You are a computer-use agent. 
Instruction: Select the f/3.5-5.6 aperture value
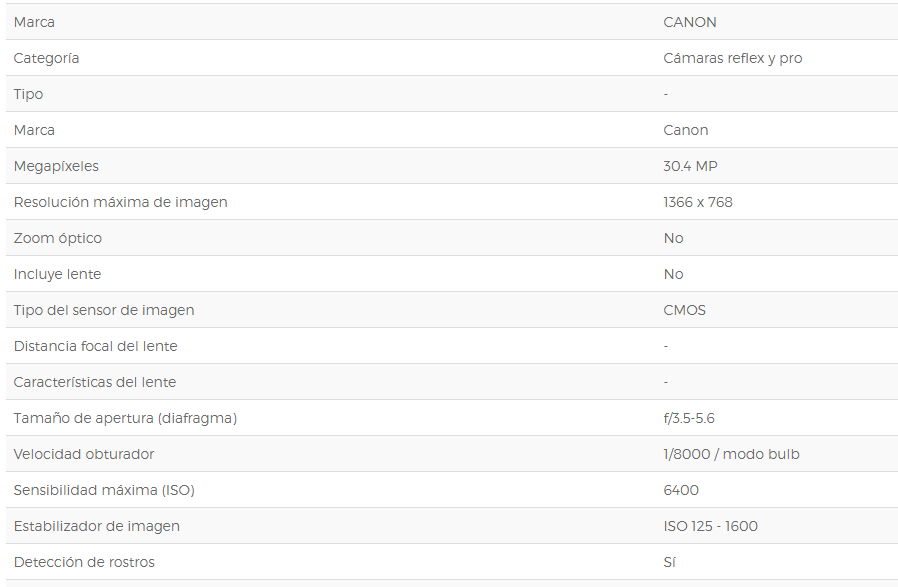tap(689, 419)
